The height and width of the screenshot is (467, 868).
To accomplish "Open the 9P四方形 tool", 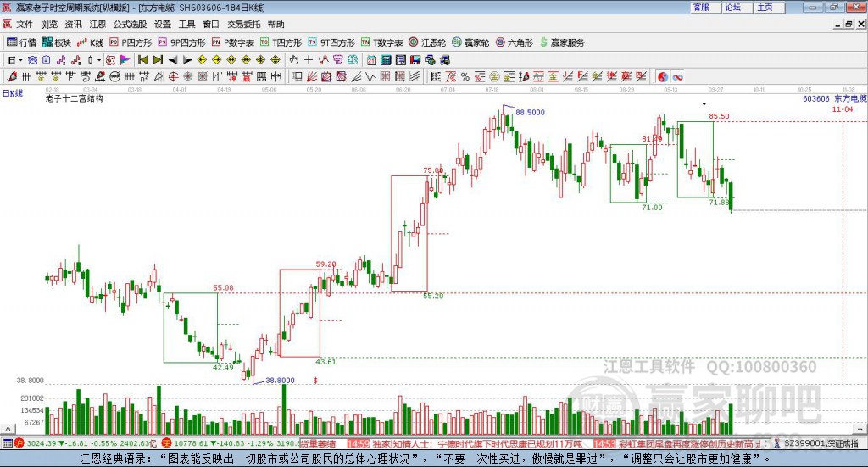I will coord(181,42).
